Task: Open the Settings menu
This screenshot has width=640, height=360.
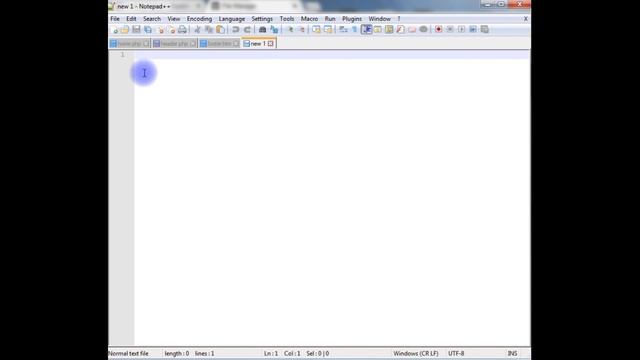Action: [x=262, y=19]
